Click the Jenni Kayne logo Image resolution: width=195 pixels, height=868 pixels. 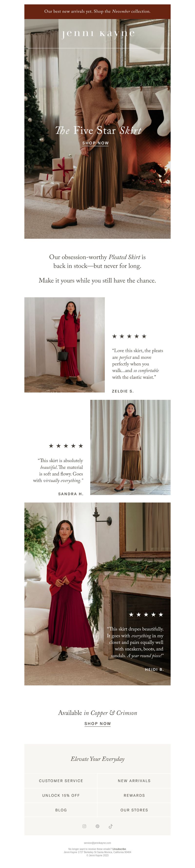tap(97, 33)
